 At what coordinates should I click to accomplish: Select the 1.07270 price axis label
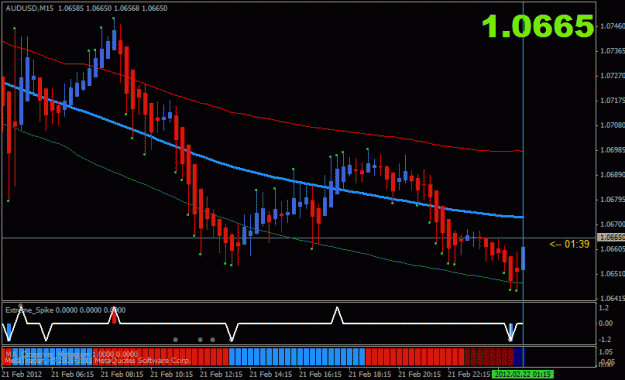point(612,76)
